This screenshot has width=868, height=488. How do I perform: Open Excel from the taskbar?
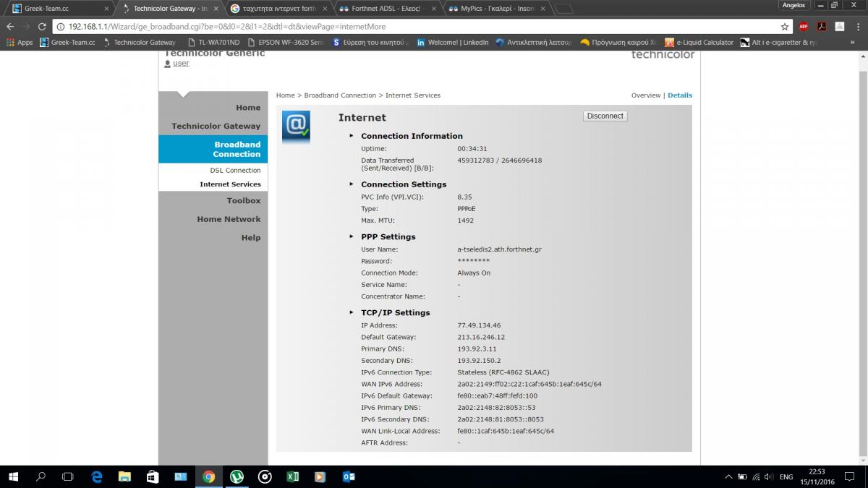292,476
